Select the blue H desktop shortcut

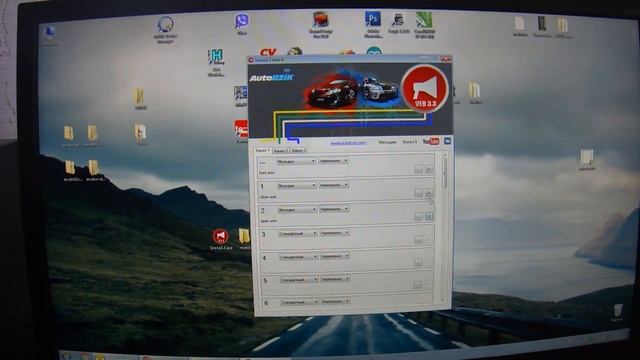click(216, 62)
